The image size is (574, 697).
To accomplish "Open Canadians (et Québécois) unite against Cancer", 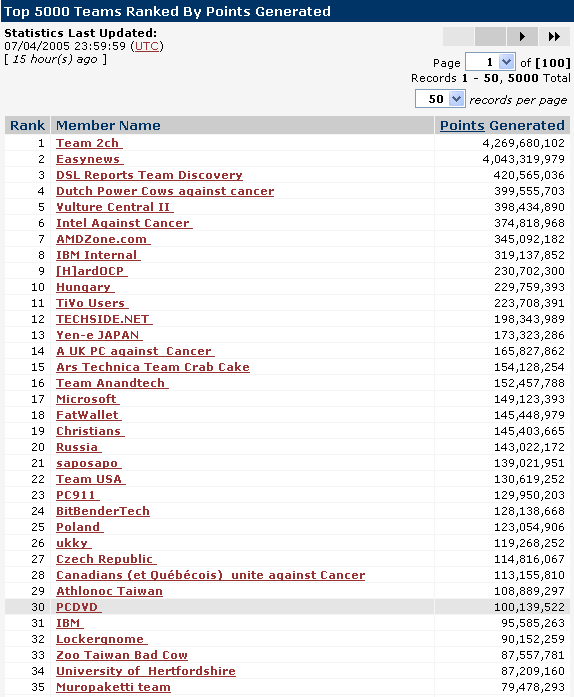I will pyautogui.click(x=211, y=575).
